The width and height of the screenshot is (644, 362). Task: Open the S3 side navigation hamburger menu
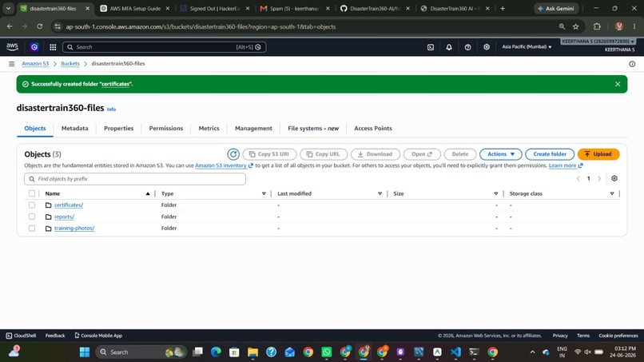pos(11,64)
